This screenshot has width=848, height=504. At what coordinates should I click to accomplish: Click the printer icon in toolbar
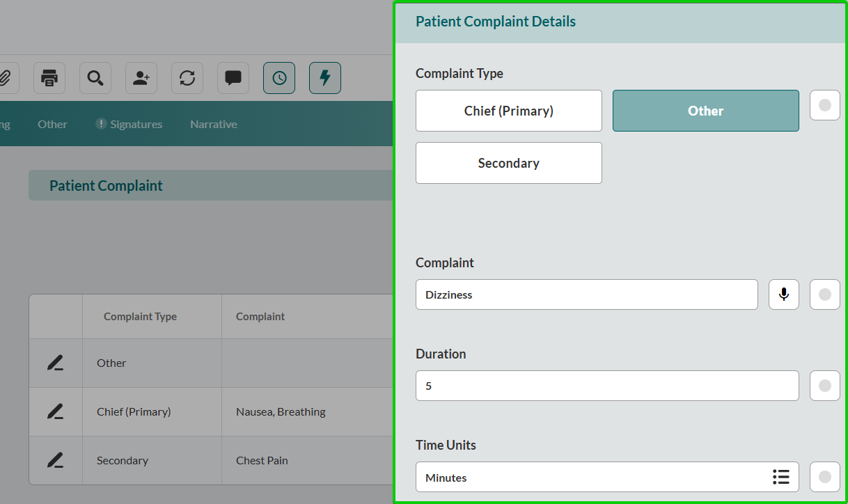(49, 78)
